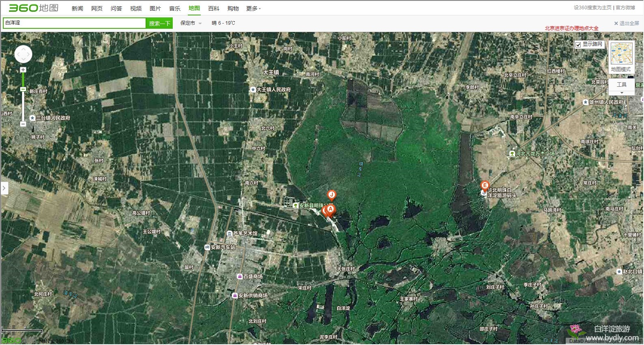Click the 360地图 logo
The width and height of the screenshot is (644, 345).
34,8
